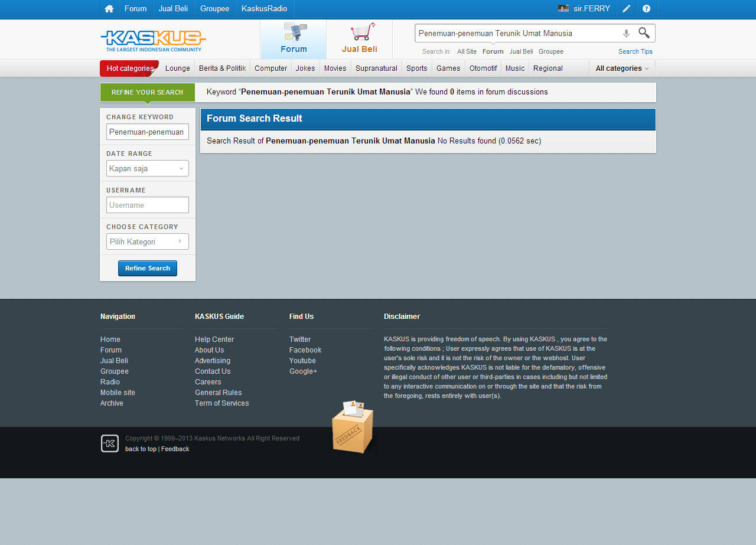Select Groupee search scope
Screen dimensions: 756x545
pos(551,51)
